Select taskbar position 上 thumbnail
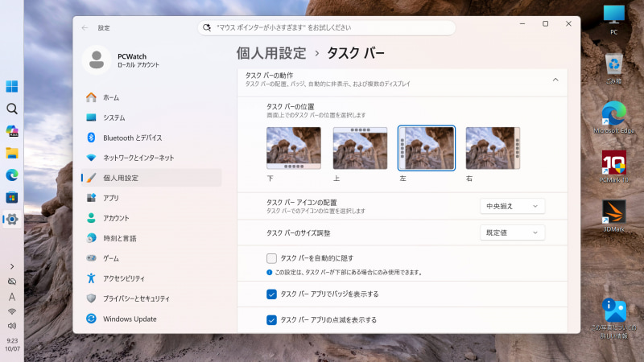The width and height of the screenshot is (644, 362). (360, 148)
